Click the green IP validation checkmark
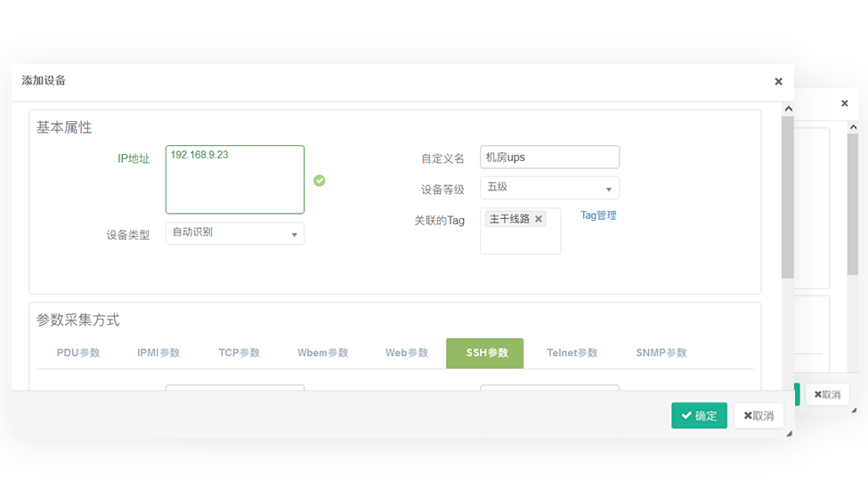This screenshot has width=868, height=502. tap(320, 181)
